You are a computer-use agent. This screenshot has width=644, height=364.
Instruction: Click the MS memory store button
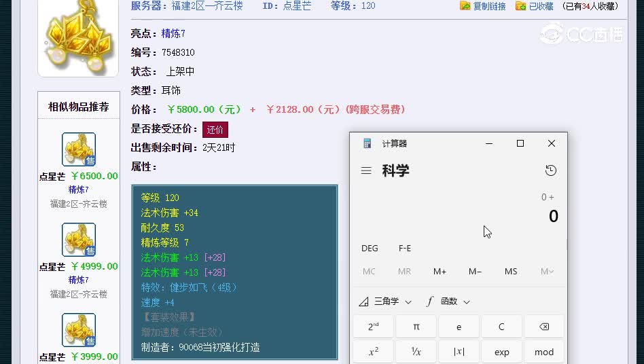pyautogui.click(x=511, y=271)
